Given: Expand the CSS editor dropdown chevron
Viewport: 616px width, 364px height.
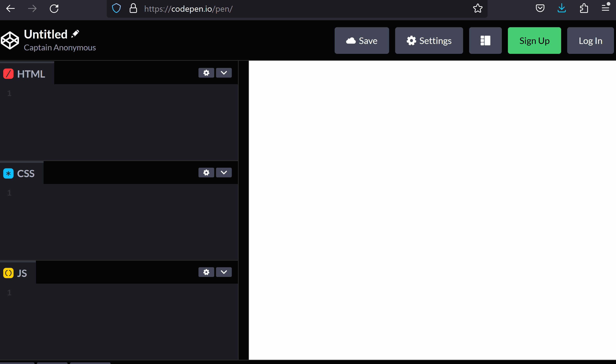Looking at the screenshot, I should 223,173.
